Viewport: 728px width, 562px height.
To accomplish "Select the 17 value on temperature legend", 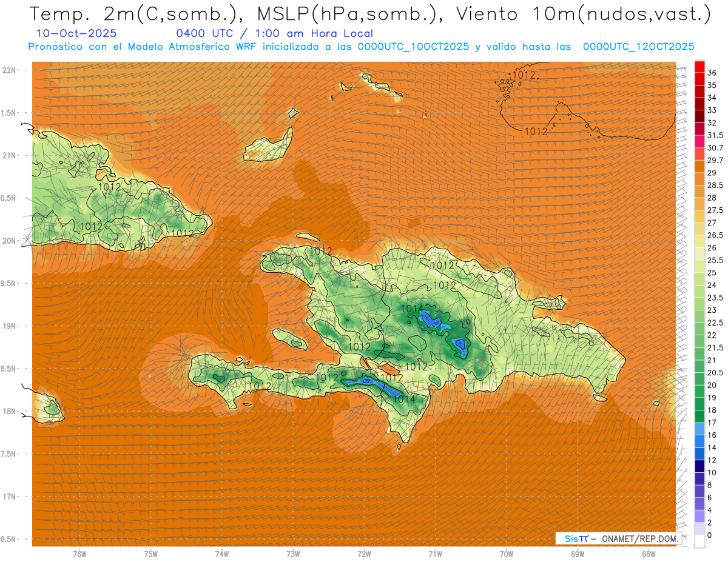I will [712, 422].
